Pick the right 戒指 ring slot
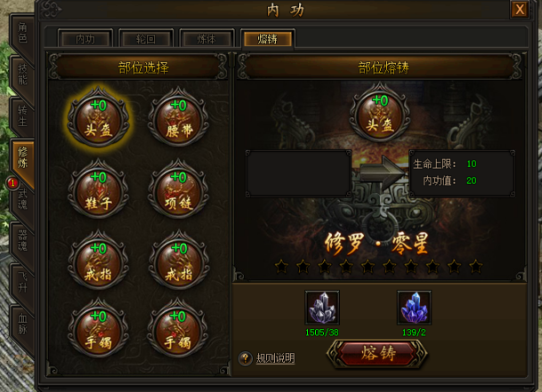The image size is (542, 392). click(178, 261)
